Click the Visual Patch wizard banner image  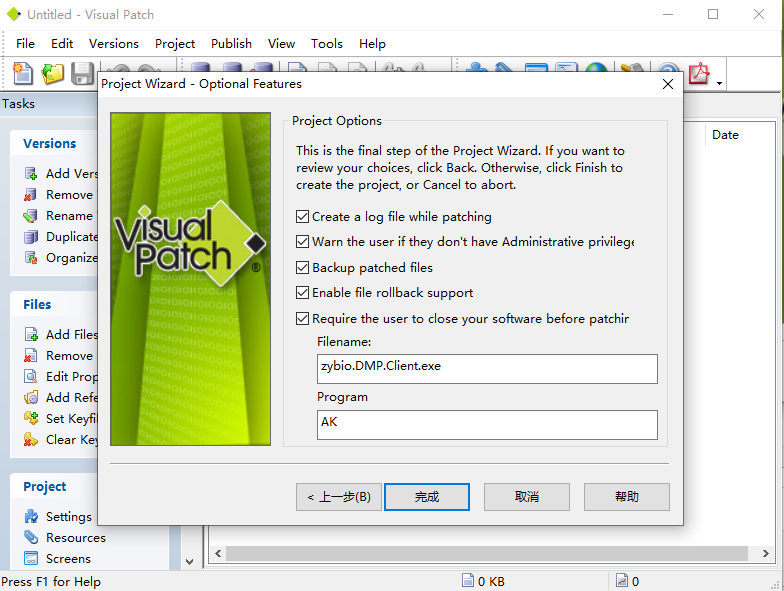[x=190, y=279]
